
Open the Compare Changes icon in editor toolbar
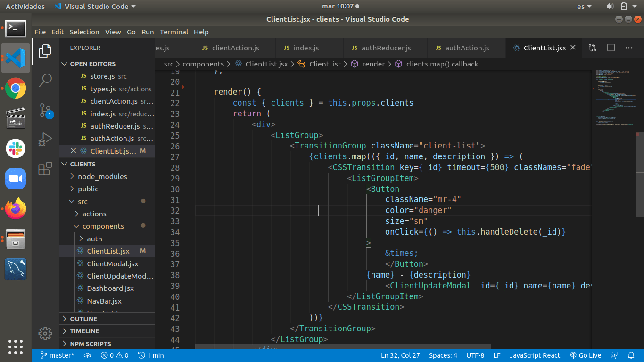593,48
